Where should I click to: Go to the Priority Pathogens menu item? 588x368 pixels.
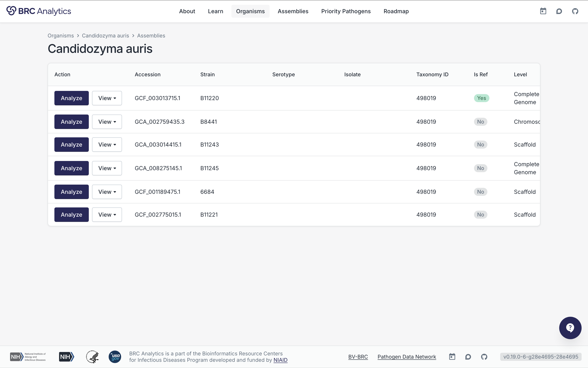346,11
